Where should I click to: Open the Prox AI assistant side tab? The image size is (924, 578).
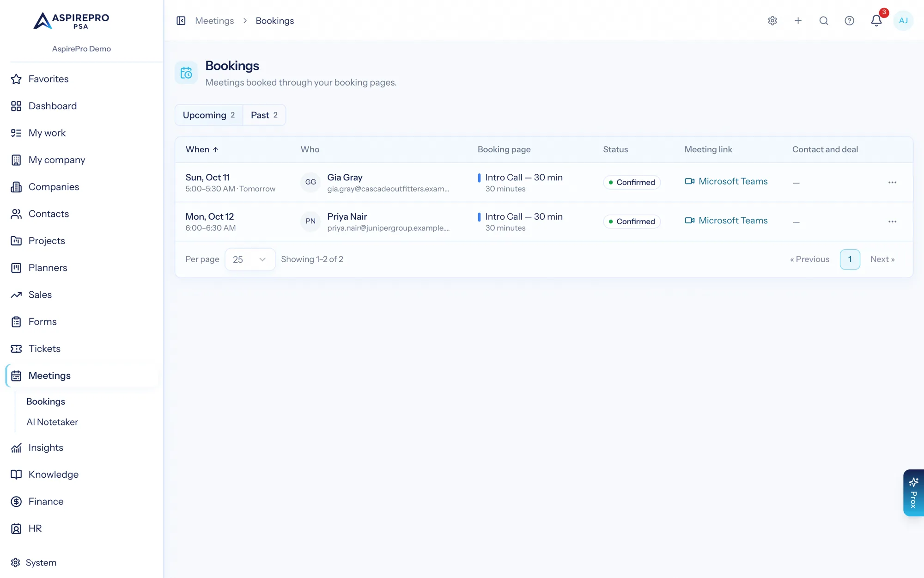[x=913, y=493]
